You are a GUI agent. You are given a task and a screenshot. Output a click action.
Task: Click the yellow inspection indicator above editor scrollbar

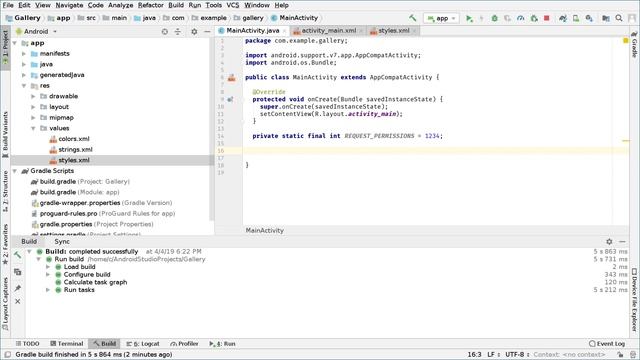(625, 40)
